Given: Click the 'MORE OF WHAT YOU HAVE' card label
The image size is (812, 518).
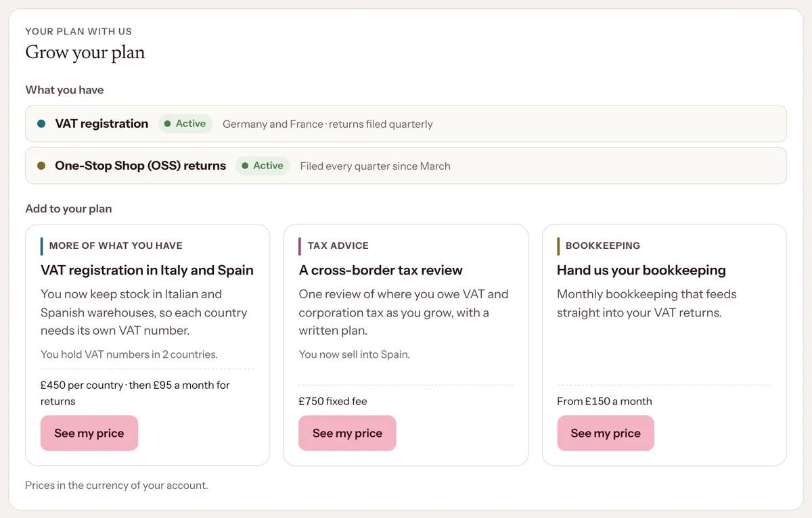Looking at the screenshot, I should click(x=116, y=245).
